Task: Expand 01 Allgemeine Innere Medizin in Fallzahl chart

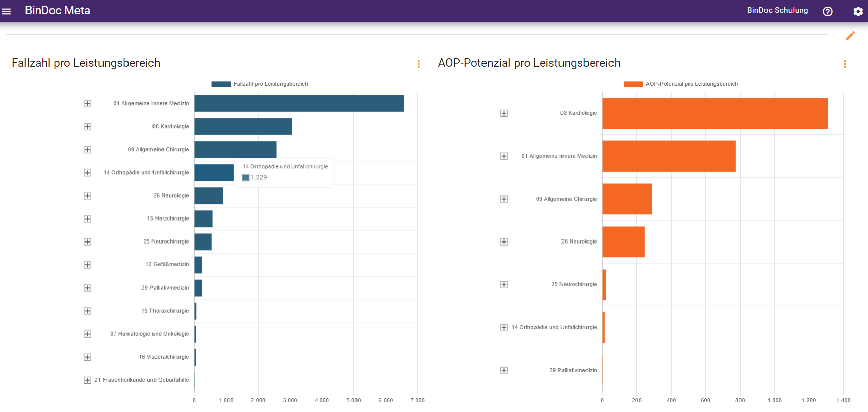Action: pos(88,104)
